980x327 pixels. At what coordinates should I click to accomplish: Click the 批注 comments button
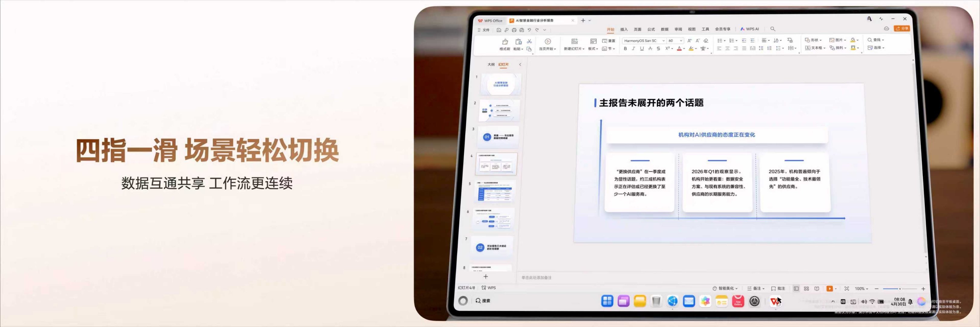[x=778, y=289]
